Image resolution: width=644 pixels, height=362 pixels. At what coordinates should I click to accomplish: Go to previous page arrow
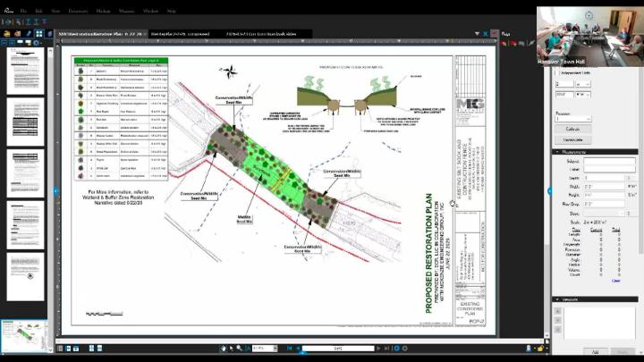tap(298, 349)
